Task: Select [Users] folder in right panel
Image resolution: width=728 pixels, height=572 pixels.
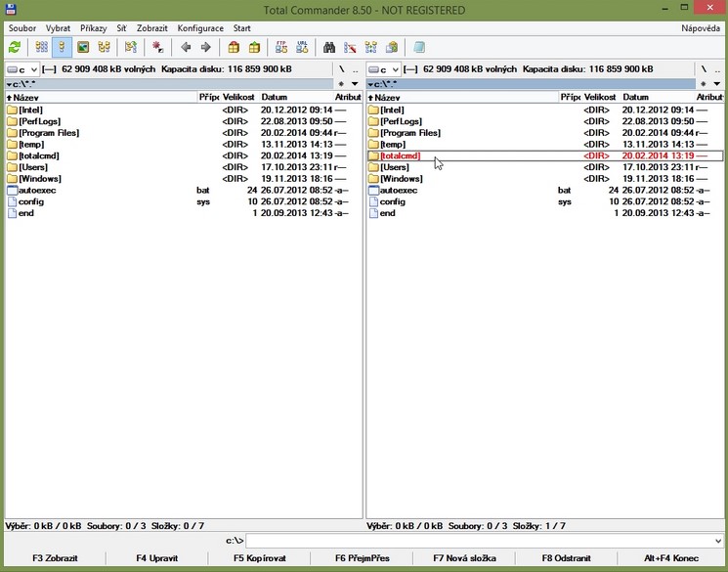Action: point(545,167)
